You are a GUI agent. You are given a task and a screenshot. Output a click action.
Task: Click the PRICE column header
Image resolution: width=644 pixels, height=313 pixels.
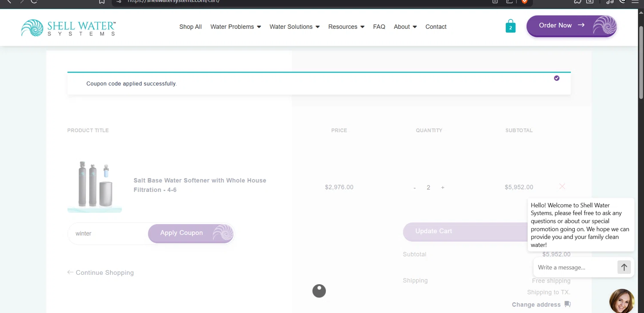coord(339,131)
